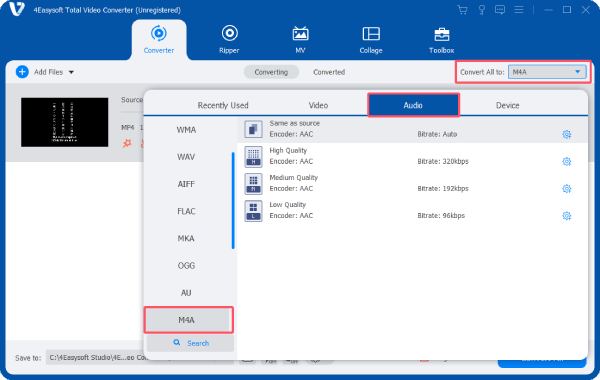Select the Audio format tab

click(413, 105)
